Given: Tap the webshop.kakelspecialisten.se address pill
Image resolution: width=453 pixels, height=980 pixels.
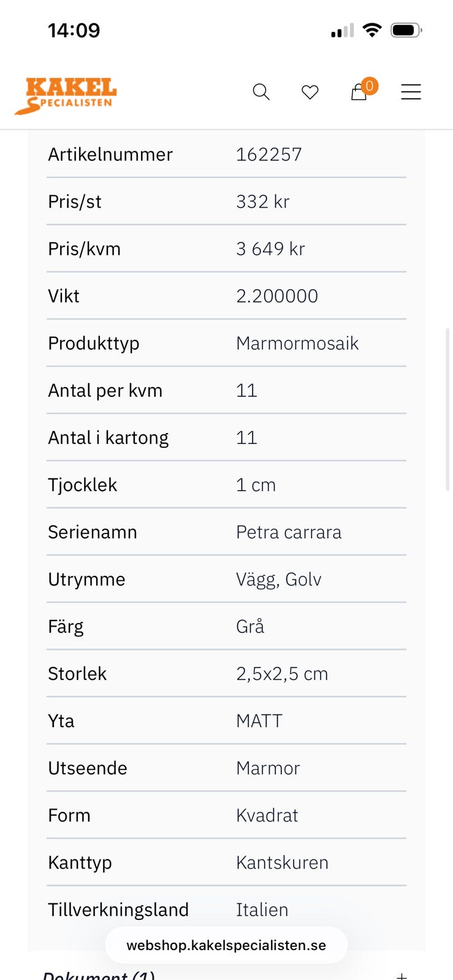Looking at the screenshot, I should pyautogui.click(x=226, y=945).
